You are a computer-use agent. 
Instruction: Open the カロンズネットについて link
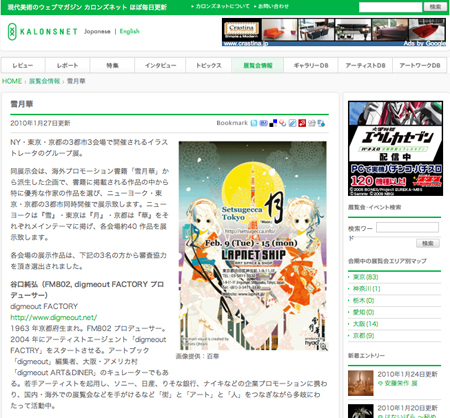click(x=222, y=6)
